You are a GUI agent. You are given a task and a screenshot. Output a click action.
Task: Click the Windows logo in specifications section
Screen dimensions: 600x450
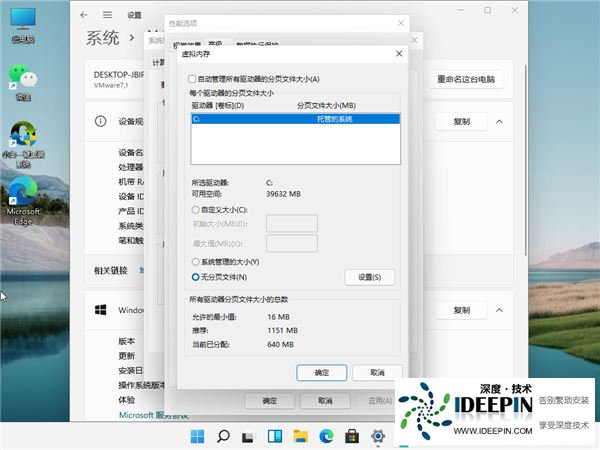point(101,310)
